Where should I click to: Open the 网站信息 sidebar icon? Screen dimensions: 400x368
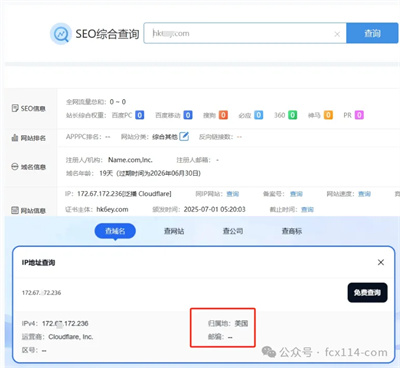[x=15, y=210]
